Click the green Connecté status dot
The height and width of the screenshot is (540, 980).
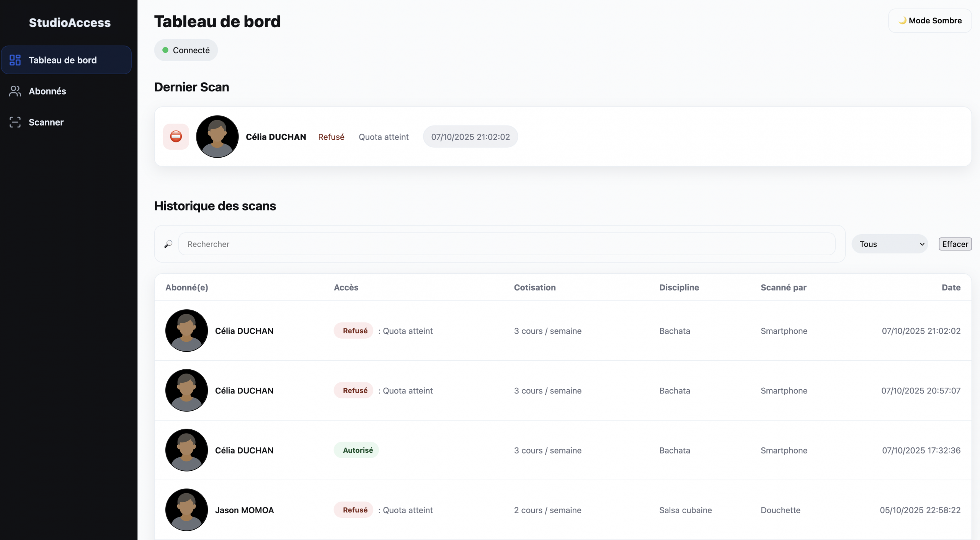coord(165,50)
